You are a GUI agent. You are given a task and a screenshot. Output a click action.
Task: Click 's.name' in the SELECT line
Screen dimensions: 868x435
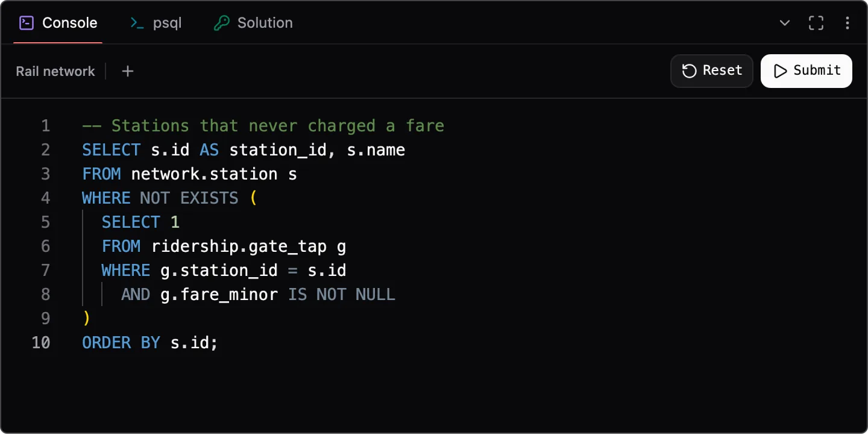[x=376, y=150]
